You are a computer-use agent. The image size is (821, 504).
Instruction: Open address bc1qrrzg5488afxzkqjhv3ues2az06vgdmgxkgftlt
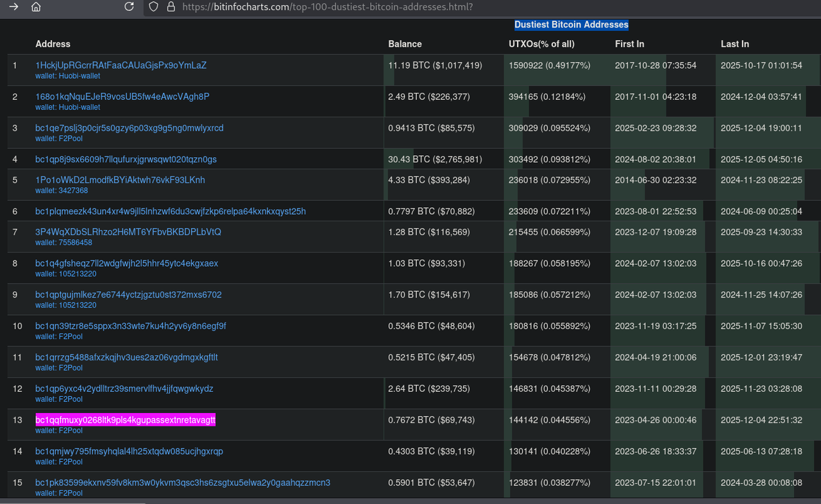point(126,357)
